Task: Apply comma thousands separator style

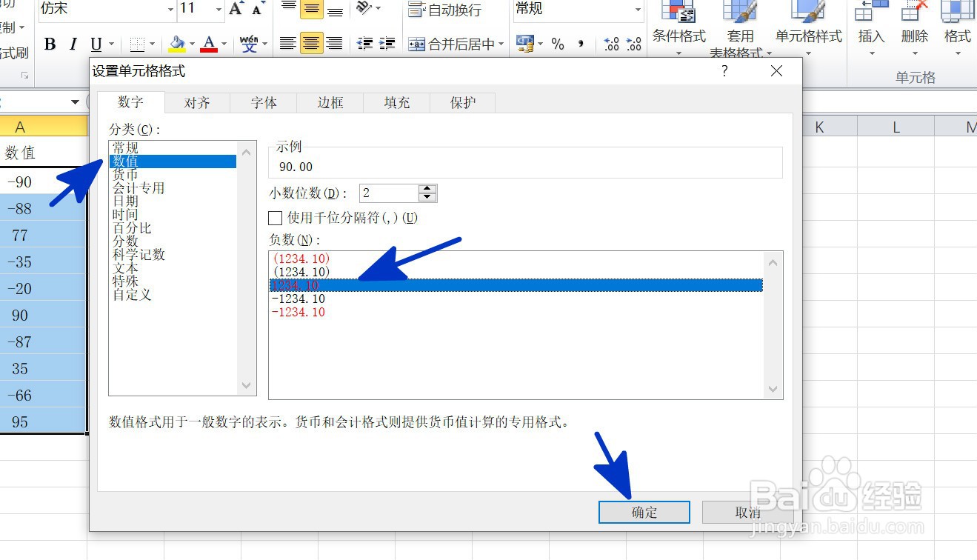Action: (x=581, y=44)
